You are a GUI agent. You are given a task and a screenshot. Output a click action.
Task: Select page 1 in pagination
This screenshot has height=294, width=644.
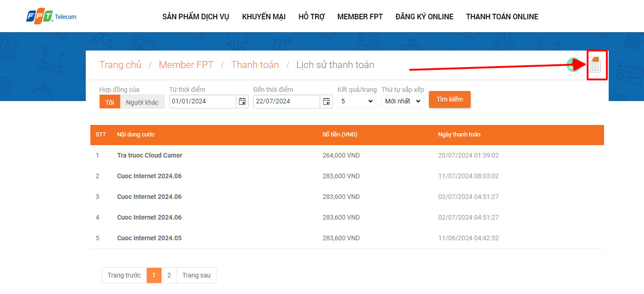coord(154,275)
